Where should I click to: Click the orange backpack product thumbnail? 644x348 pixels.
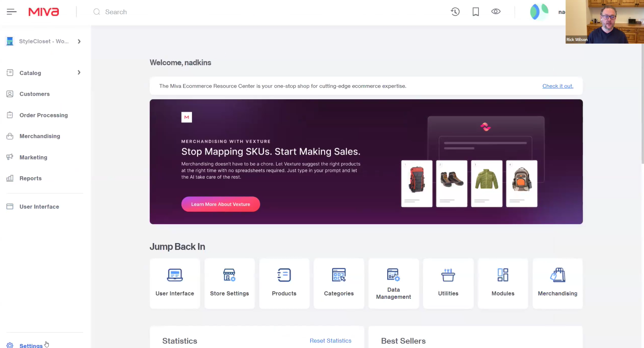[522, 183]
